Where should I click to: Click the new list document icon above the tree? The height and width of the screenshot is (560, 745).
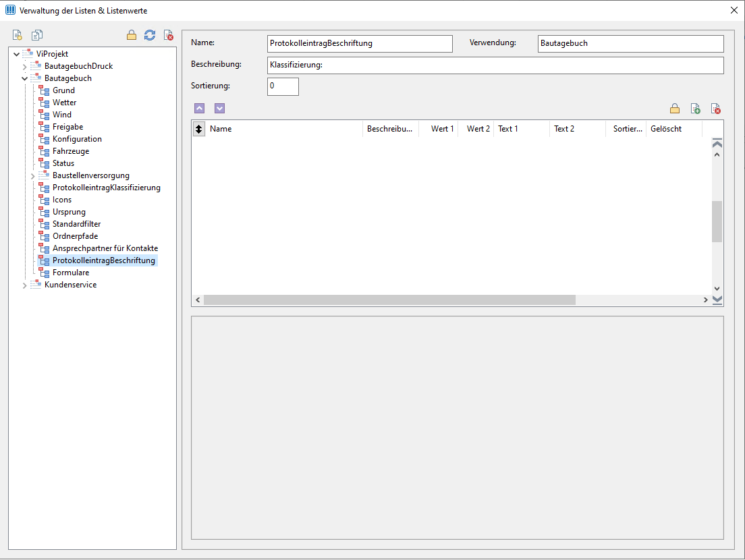pyautogui.click(x=17, y=35)
